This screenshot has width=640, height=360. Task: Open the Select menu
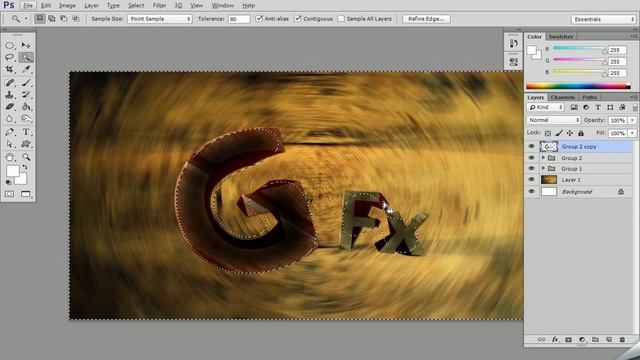(136, 5)
